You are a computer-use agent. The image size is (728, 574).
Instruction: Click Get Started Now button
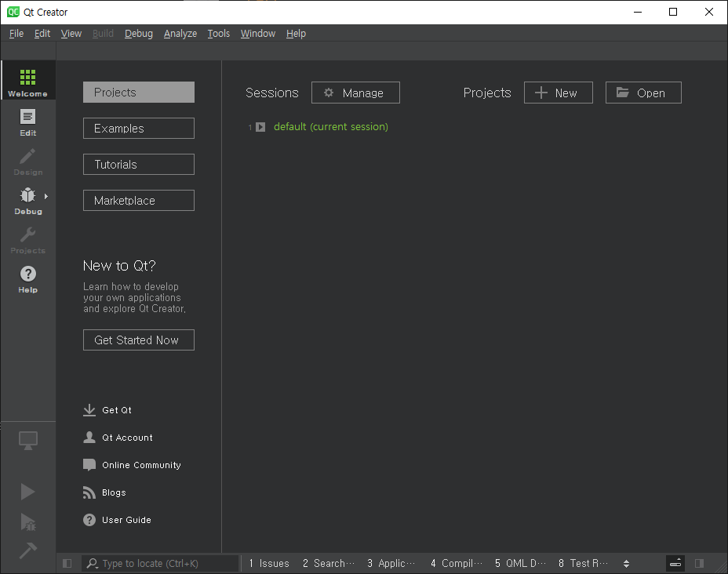[x=139, y=340]
